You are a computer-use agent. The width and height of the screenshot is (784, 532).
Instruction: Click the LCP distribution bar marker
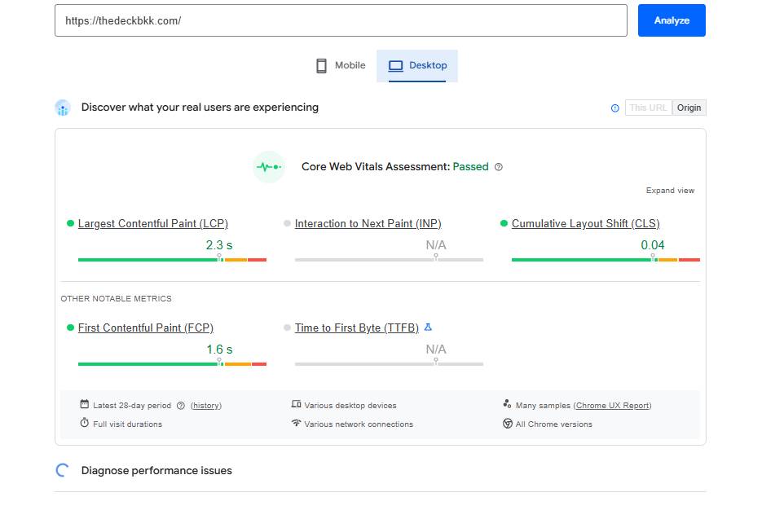tap(219, 257)
